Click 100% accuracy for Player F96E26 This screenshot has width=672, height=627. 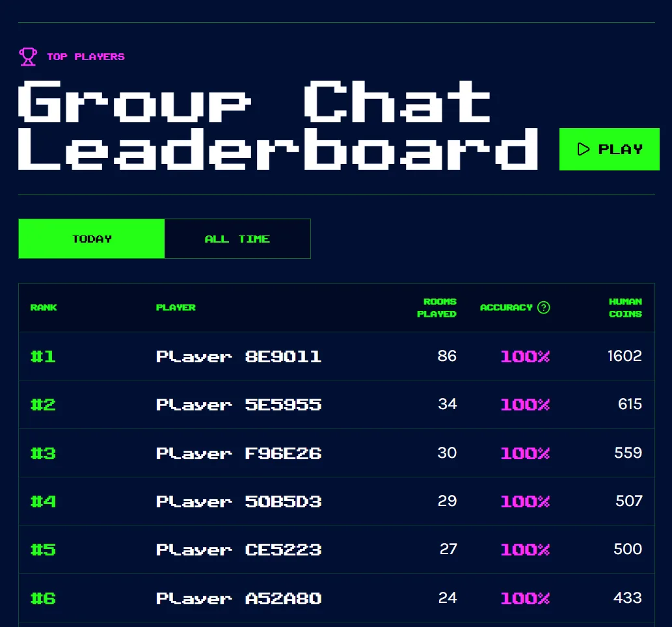point(526,453)
